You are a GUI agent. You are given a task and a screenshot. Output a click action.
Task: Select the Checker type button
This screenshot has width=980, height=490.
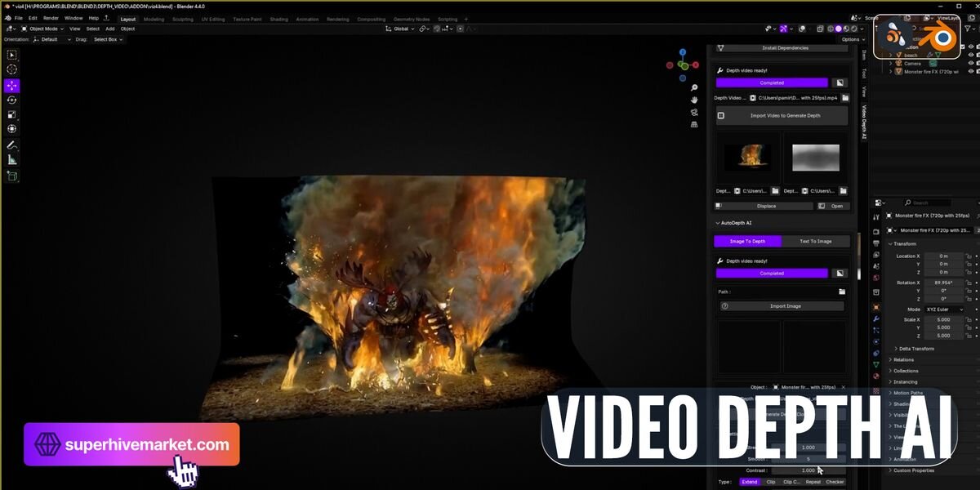835,482
